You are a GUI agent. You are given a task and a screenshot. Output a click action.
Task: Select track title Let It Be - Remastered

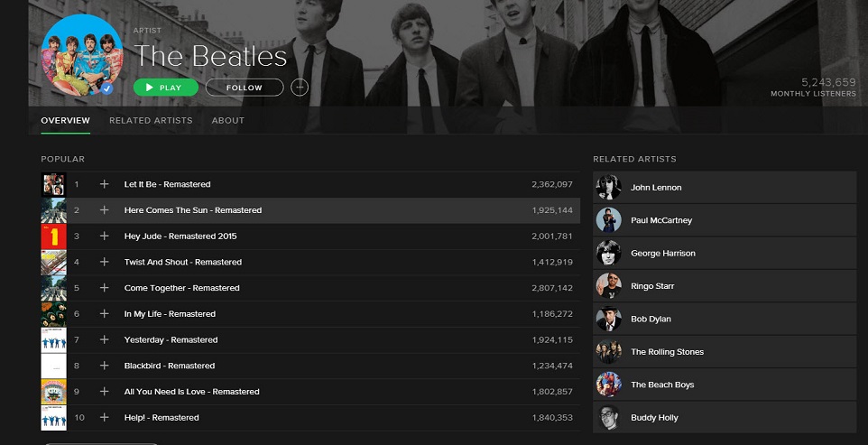[x=167, y=184]
